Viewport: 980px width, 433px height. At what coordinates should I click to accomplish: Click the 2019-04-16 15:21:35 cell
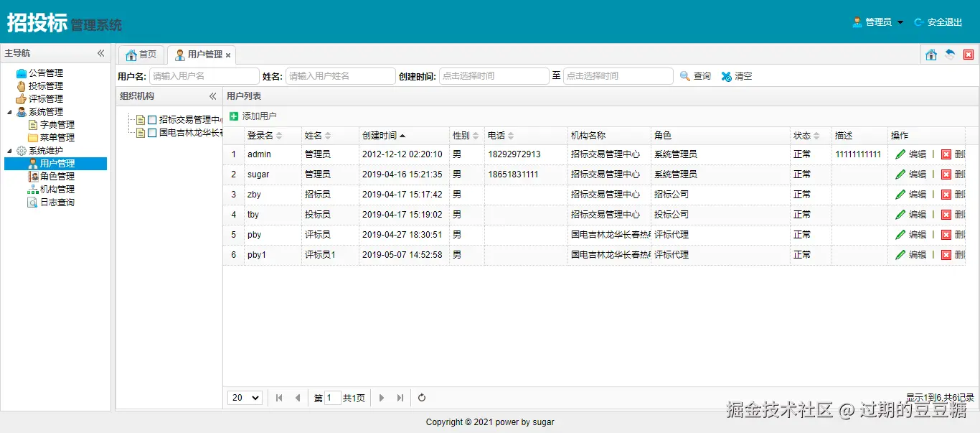coord(402,174)
